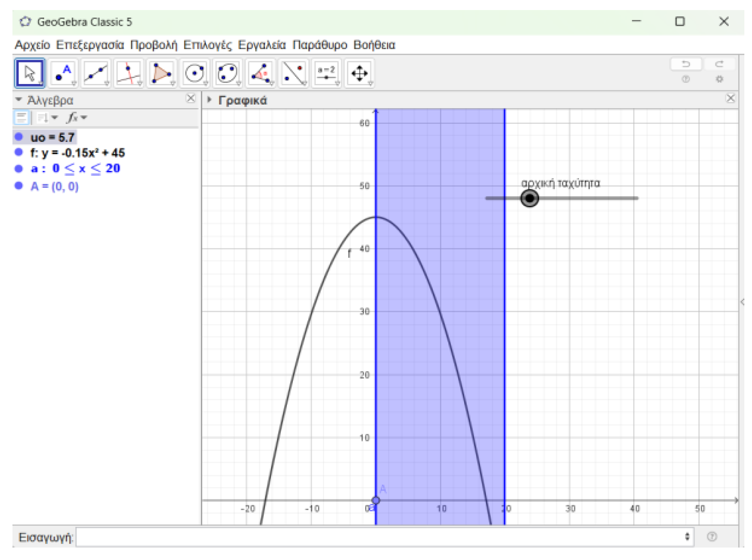Screen dimensions: 752x560
Task: Collapse the Άλγεβρα panel header arrow
Action: (18, 99)
